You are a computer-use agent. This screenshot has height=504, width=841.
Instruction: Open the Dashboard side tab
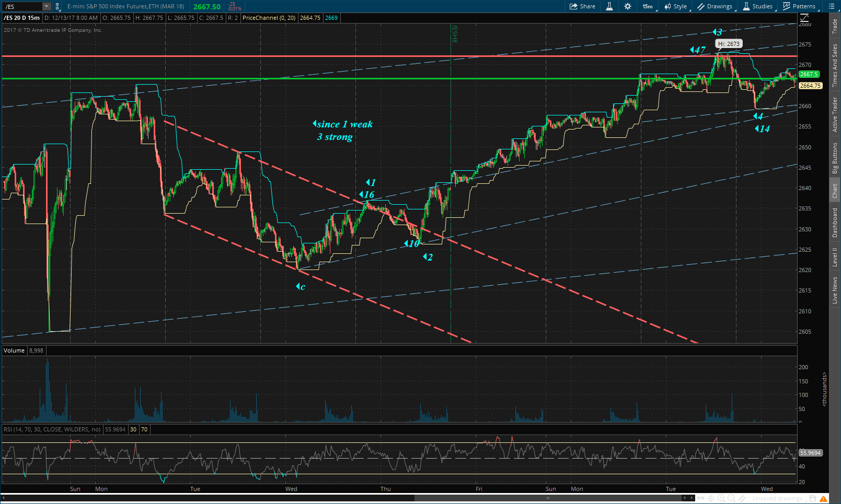coord(835,222)
